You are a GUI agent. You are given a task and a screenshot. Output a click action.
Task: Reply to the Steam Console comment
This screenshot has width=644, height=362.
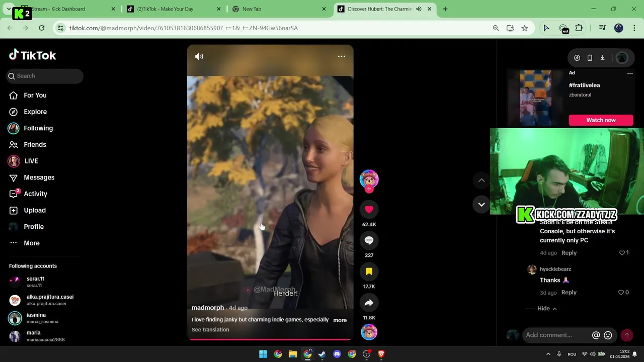pyautogui.click(x=569, y=253)
